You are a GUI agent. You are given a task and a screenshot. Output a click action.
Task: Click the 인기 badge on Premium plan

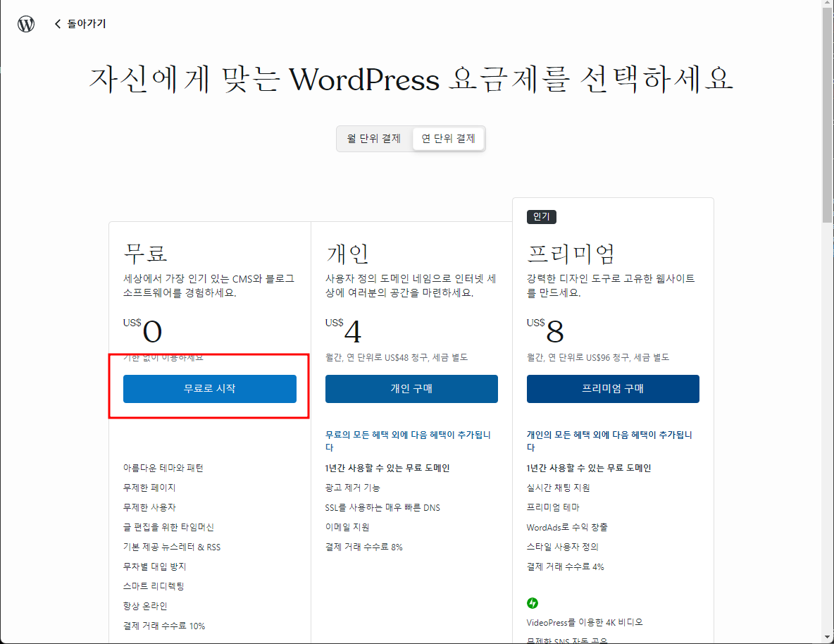click(x=541, y=216)
